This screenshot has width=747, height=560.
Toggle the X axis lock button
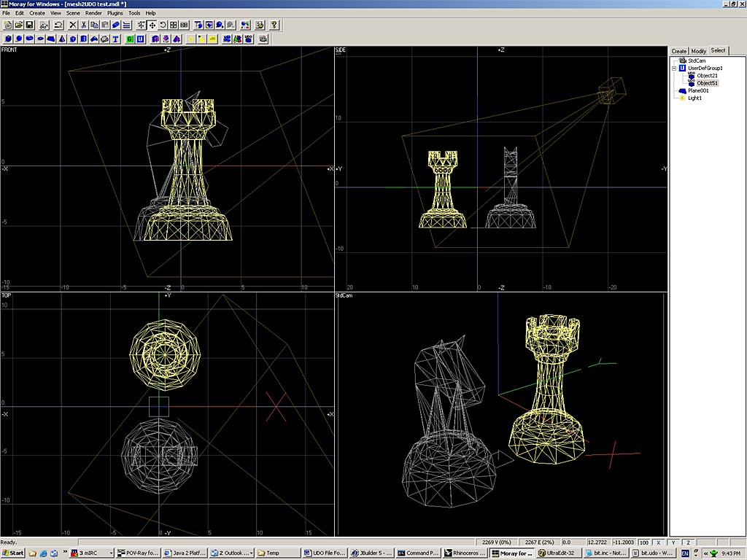click(659, 542)
